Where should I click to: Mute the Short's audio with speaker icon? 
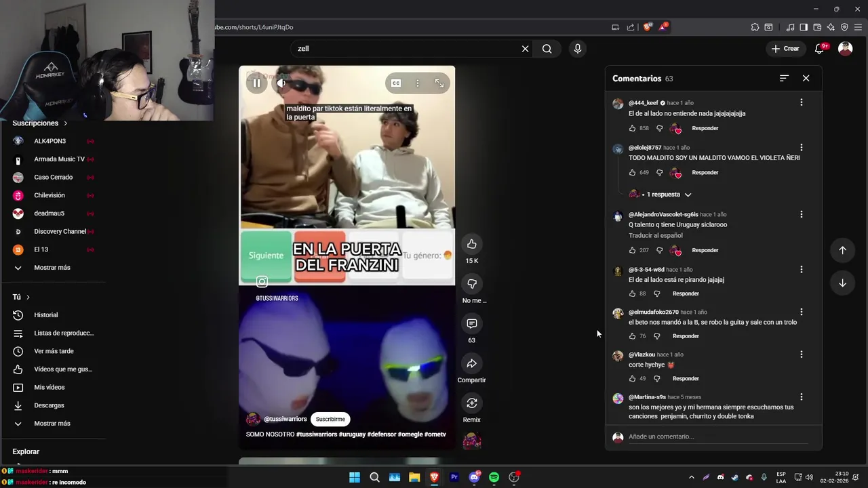[x=281, y=83]
